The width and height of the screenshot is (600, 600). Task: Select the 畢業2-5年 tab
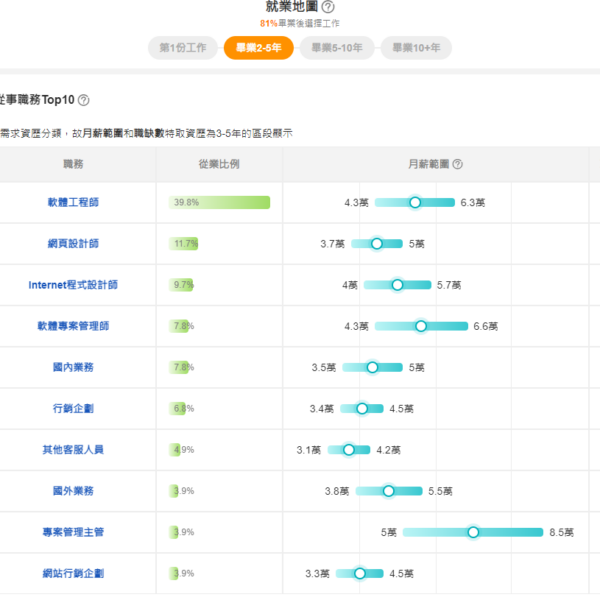point(258,48)
